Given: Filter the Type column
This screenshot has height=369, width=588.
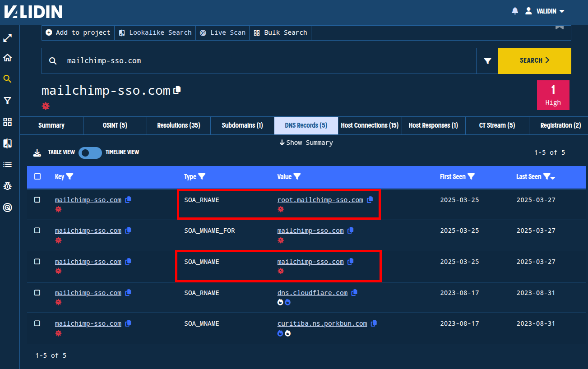Looking at the screenshot, I should [x=202, y=177].
